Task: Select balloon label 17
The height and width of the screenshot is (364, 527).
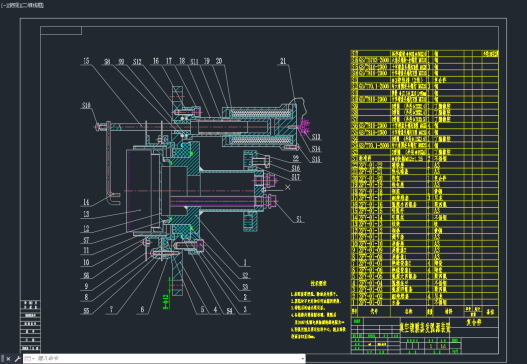Action: pyautogui.click(x=169, y=61)
